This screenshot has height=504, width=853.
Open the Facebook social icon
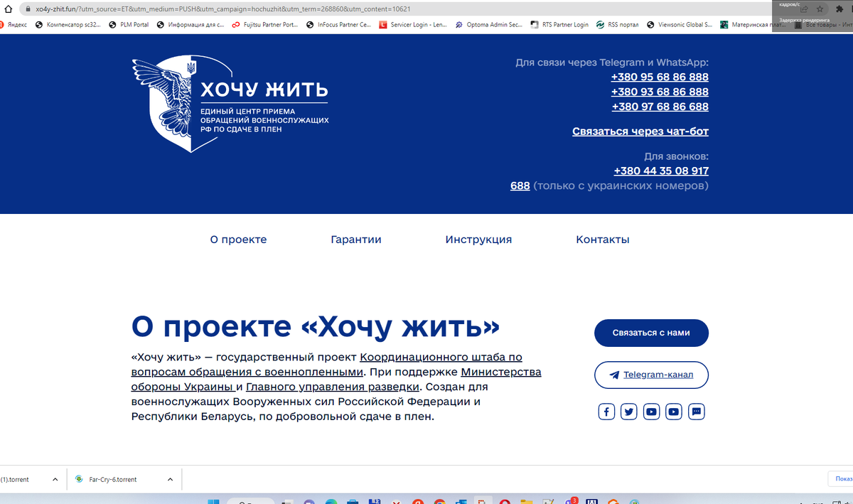606,412
